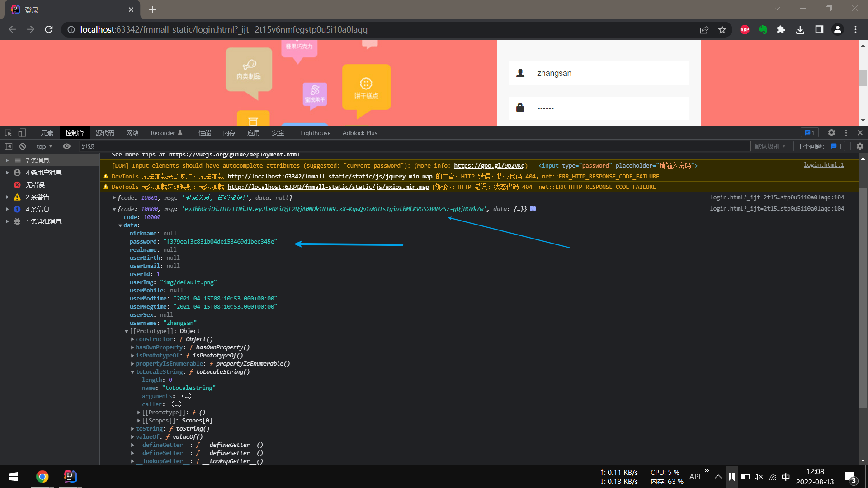The height and width of the screenshot is (488, 868).
Task: Switch to the Lighthouse tab
Action: (316, 133)
